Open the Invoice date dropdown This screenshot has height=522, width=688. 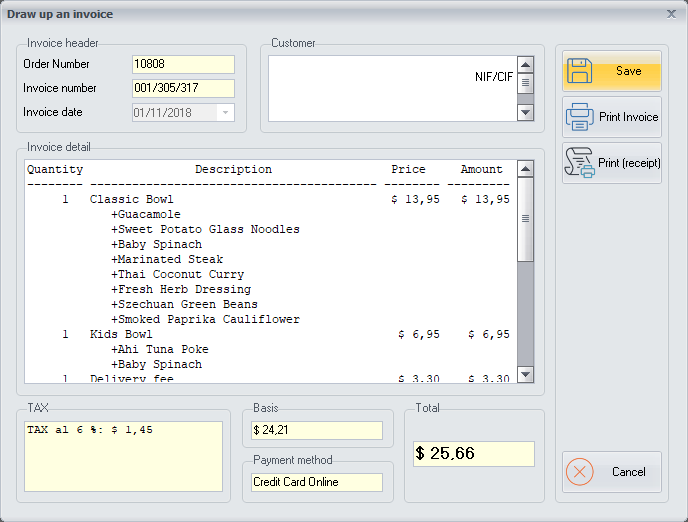click(x=226, y=113)
